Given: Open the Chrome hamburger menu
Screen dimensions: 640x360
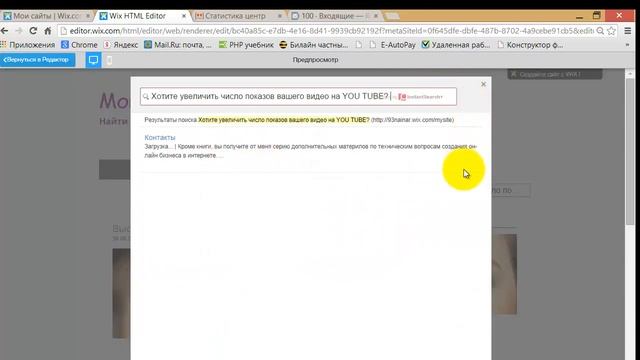Looking at the screenshot, I should (628, 31).
